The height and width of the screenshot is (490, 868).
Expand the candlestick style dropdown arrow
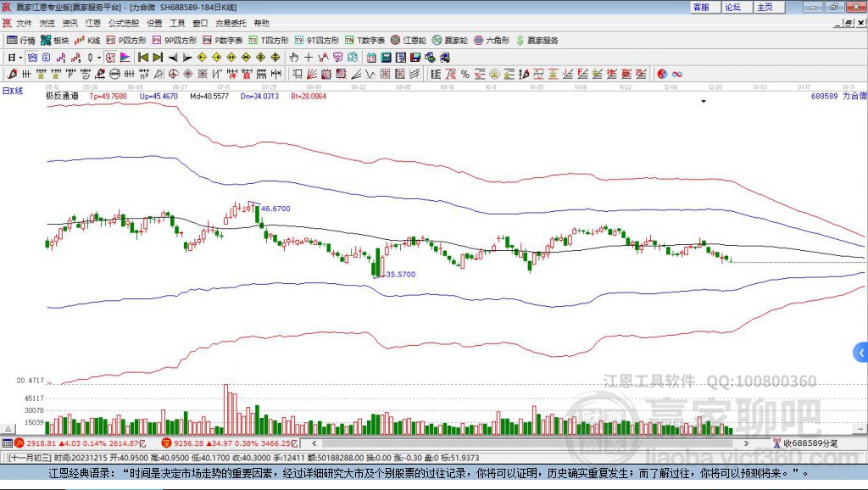pyautogui.click(x=99, y=57)
